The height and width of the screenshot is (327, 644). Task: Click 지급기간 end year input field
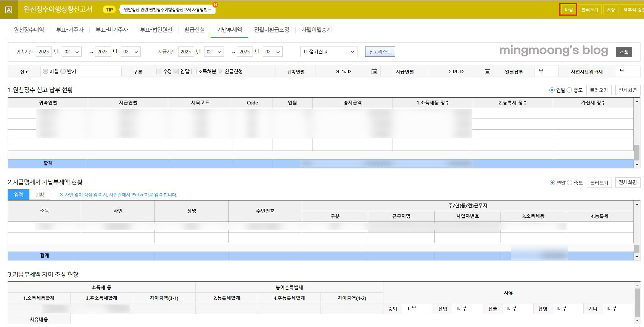coord(245,52)
